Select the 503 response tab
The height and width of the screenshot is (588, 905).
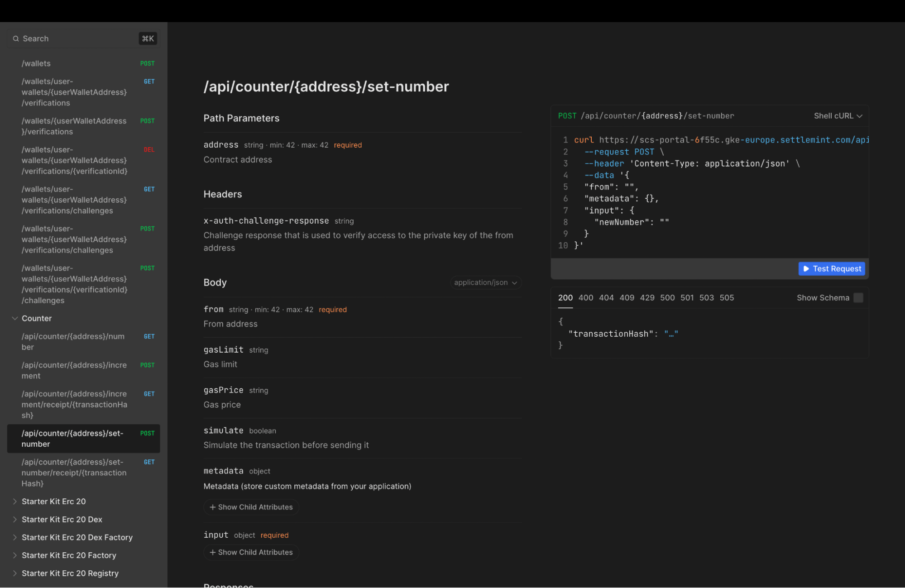pyautogui.click(x=706, y=298)
